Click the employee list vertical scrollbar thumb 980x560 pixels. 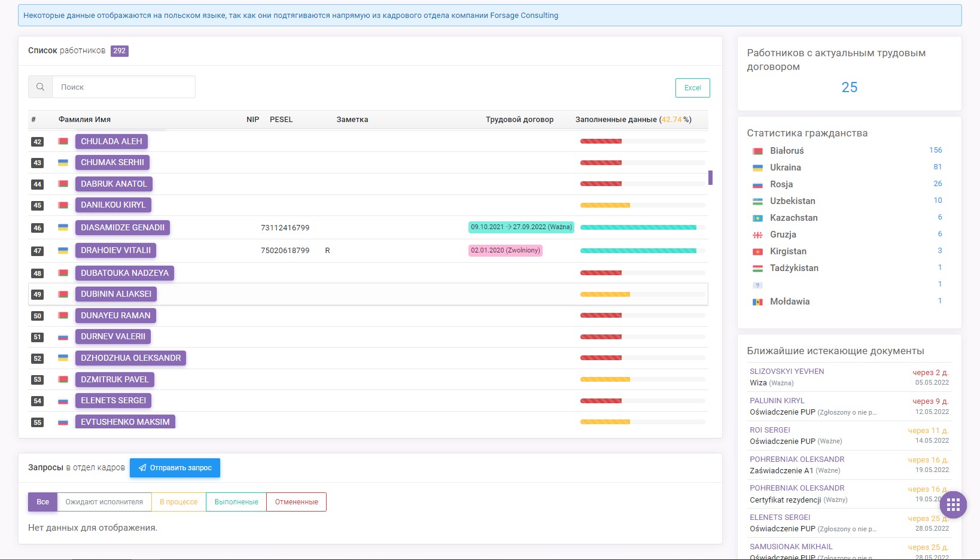[710, 178]
